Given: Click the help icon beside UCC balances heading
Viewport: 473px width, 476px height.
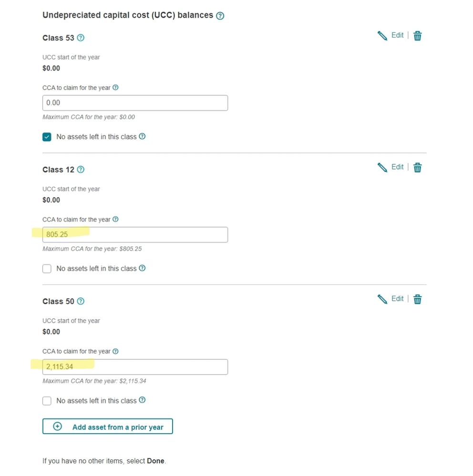Looking at the screenshot, I should (220, 16).
